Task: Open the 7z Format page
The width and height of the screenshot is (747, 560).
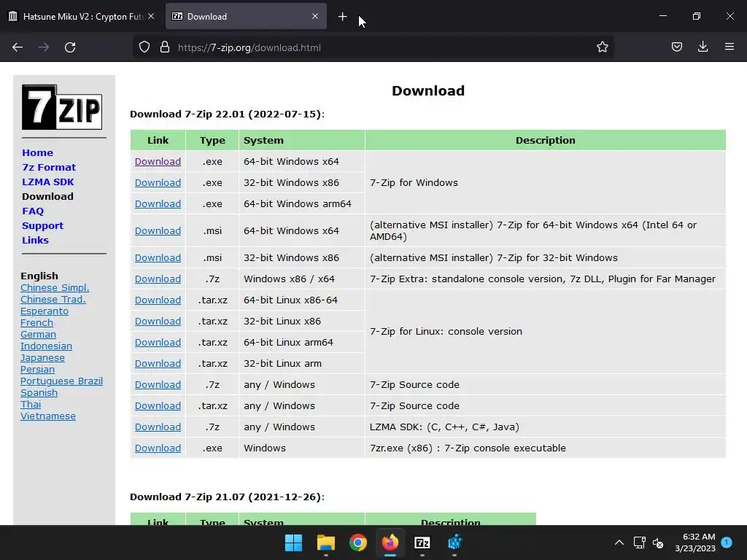Action: (x=49, y=167)
